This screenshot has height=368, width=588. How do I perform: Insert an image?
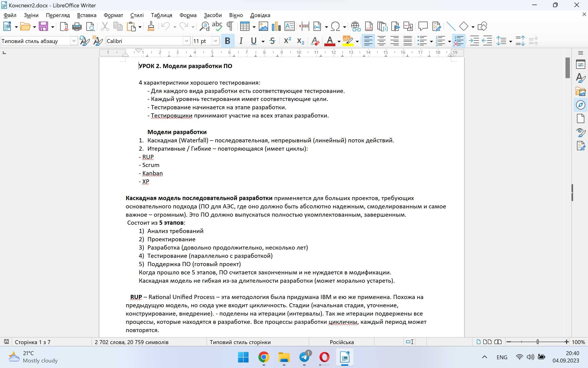click(x=263, y=26)
